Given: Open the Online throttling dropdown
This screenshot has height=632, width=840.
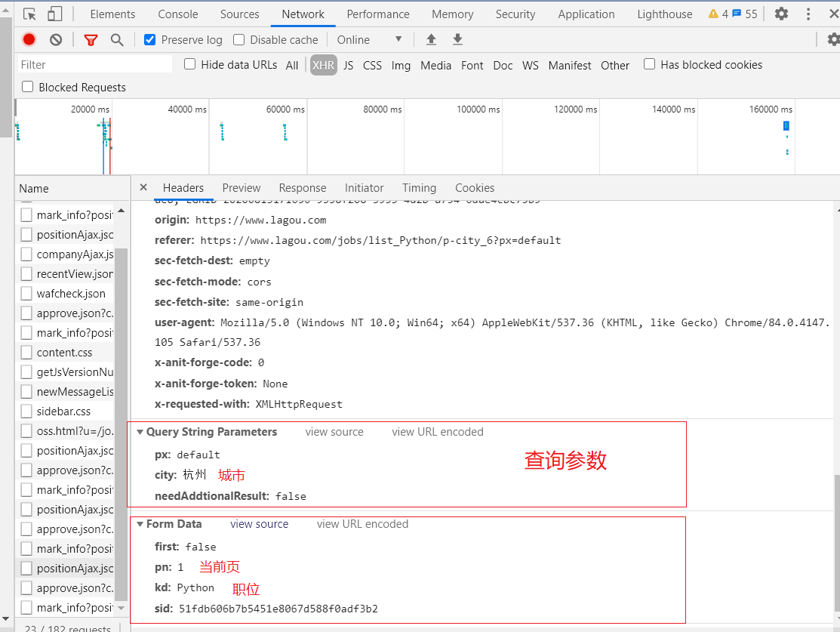Looking at the screenshot, I should tap(369, 40).
